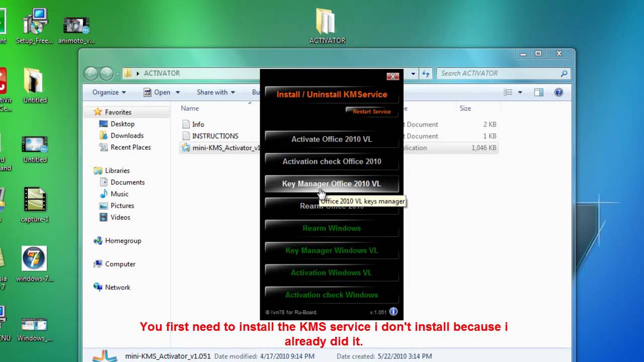This screenshot has height=362, width=644.
Task: Open the Documents library
Action: (x=127, y=182)
